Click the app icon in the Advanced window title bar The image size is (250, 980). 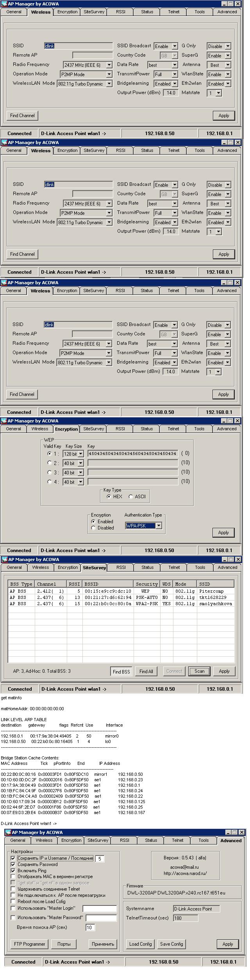(8, 832)
